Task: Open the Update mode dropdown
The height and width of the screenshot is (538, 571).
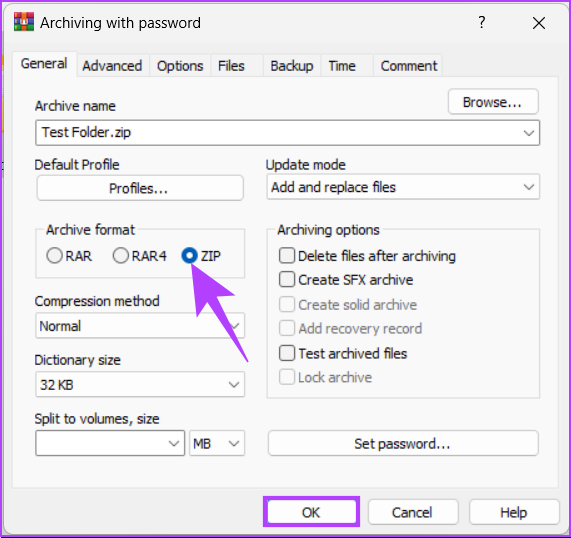Action: (403, 187)
